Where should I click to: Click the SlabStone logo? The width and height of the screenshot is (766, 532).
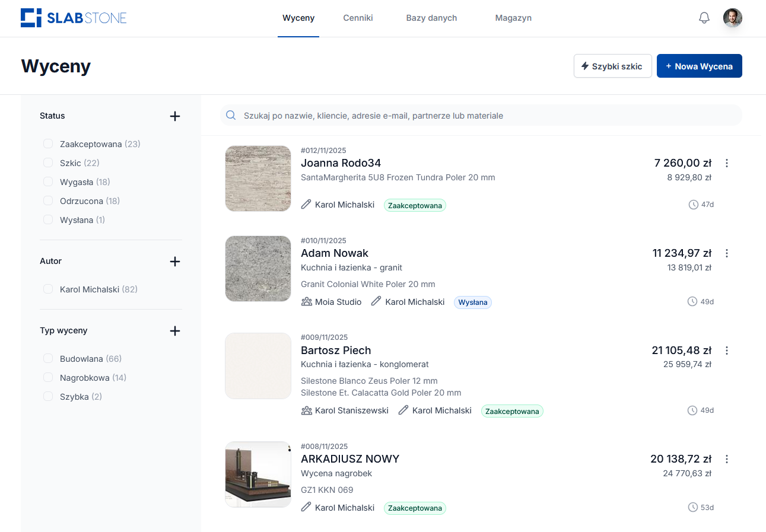click(74, 18)
